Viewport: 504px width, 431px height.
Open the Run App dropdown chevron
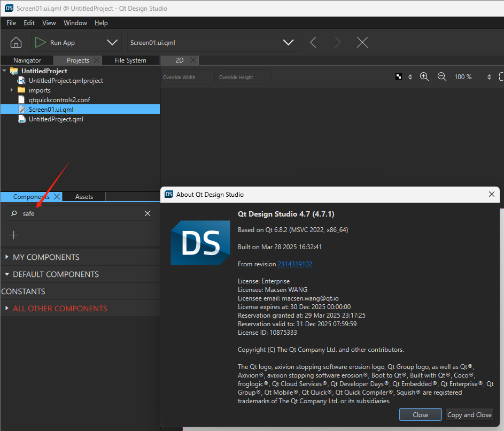point(112,42)
